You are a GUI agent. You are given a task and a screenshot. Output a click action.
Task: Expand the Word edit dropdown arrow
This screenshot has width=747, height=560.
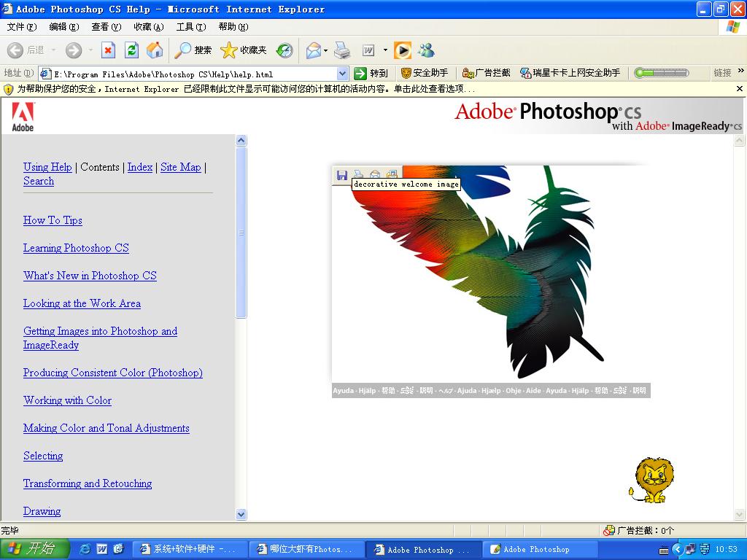click(x=385, y=50)
